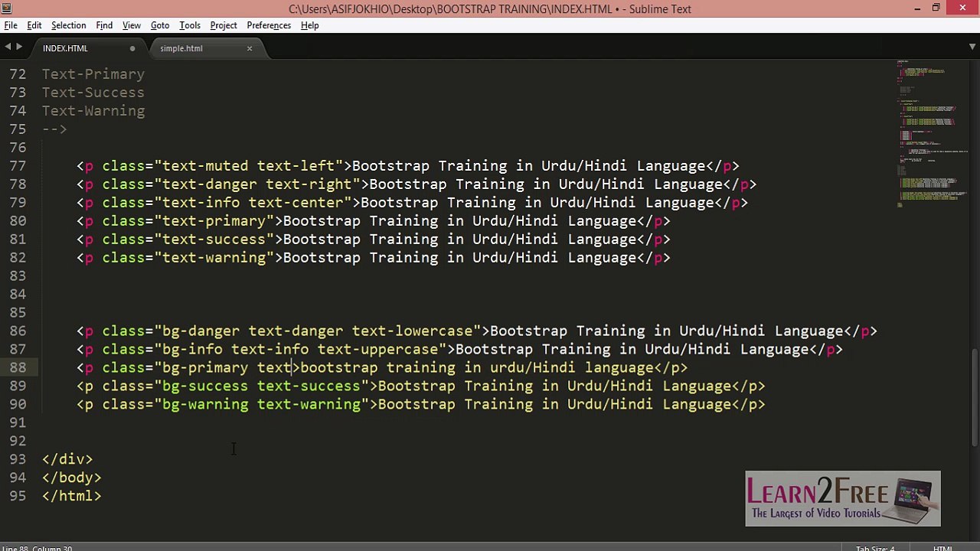Open the Project menu
The height and width of the screenshot is (551, 980).
[224, 25]
